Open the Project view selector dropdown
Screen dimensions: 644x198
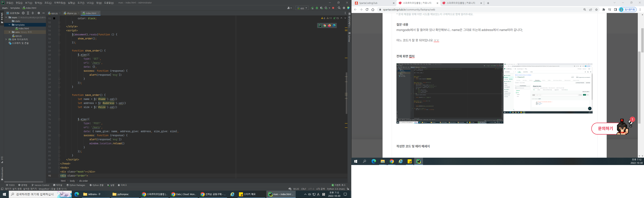tap(13, 13)
